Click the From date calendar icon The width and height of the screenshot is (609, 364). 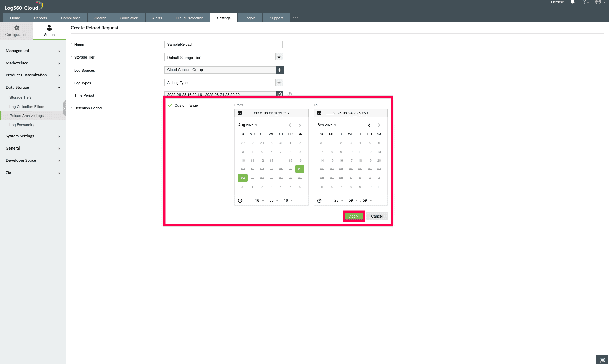pos(240,113)
